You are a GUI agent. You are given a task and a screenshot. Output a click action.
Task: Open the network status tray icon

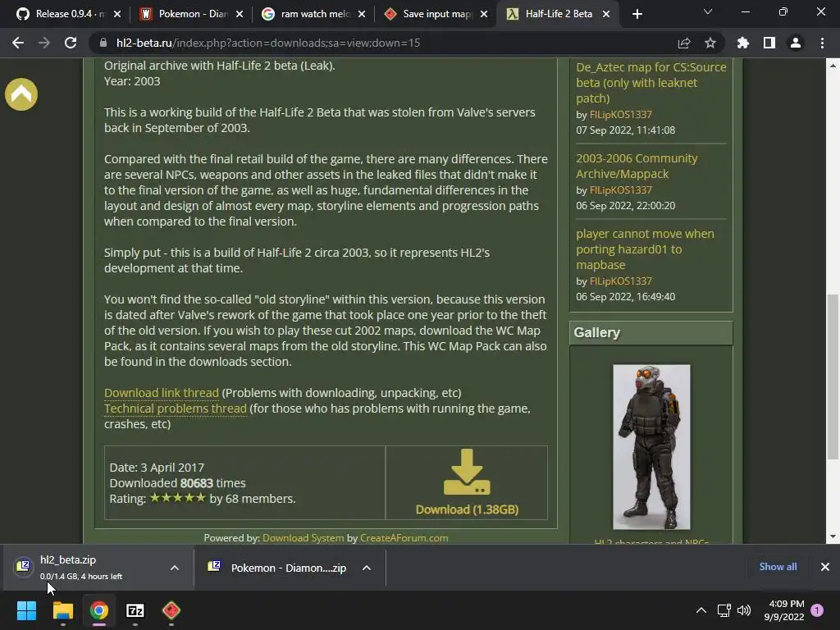tap(724, 610)
